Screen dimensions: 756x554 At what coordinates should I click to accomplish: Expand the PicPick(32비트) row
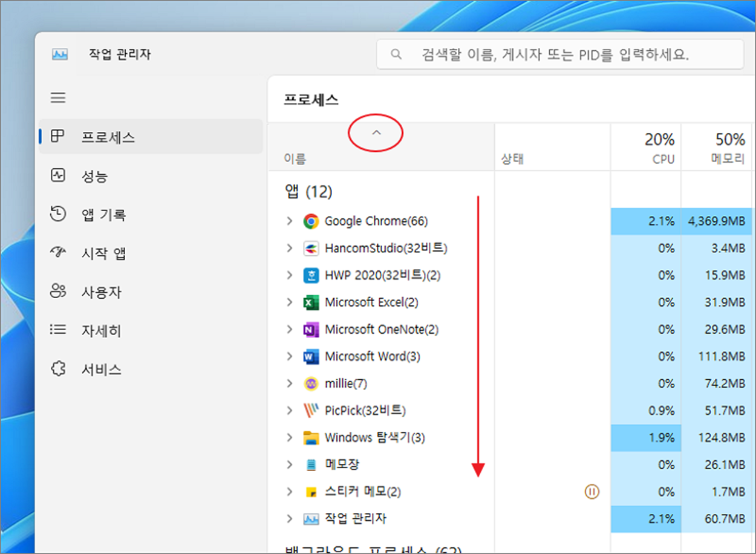tap(289, 411)
